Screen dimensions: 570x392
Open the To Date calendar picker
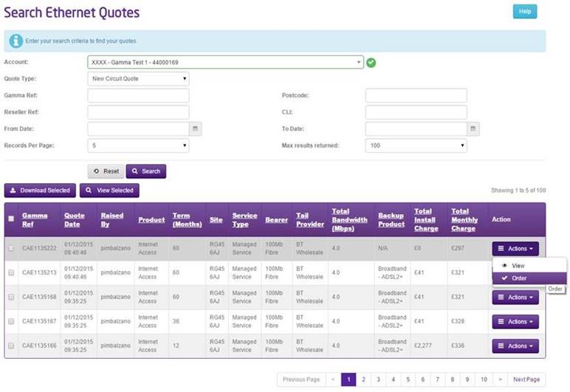[473, 128]
